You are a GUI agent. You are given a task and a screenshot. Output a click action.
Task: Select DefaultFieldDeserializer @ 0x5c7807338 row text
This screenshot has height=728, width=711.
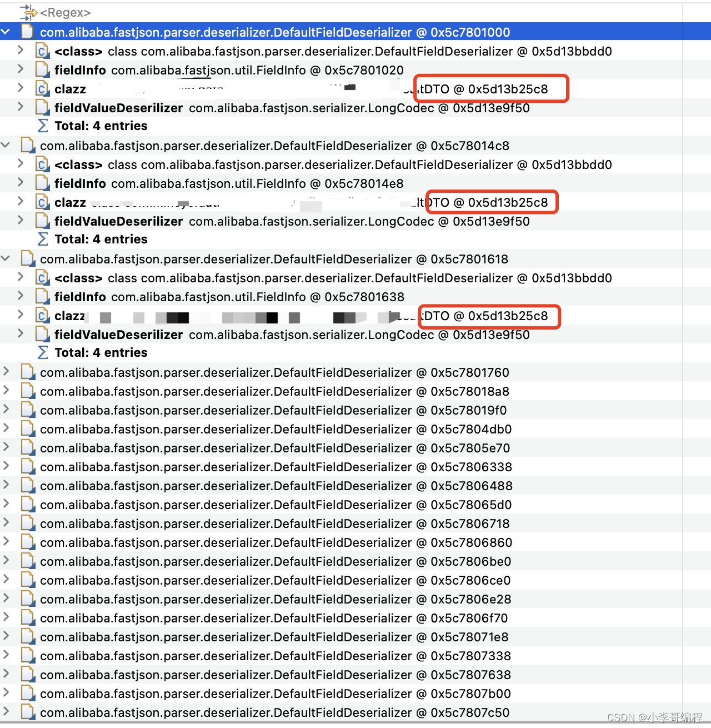[x=276, y=656]
